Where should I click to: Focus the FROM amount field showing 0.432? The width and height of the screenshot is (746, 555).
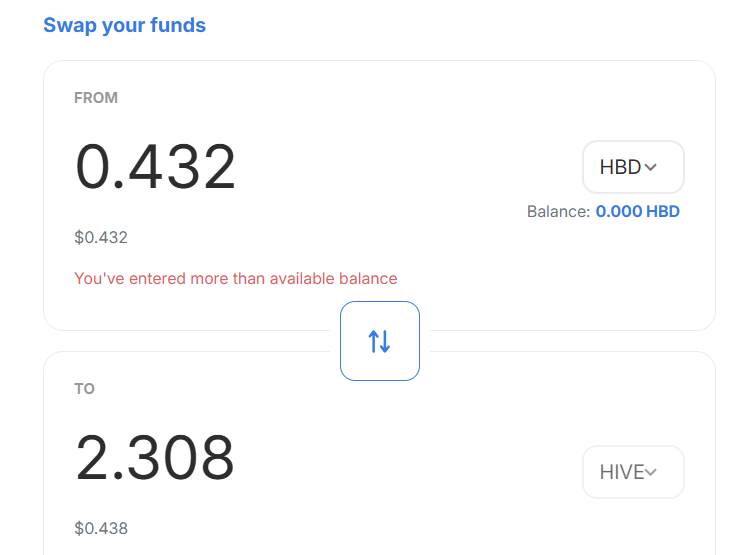pyautogui.click(x=156, y=167)
